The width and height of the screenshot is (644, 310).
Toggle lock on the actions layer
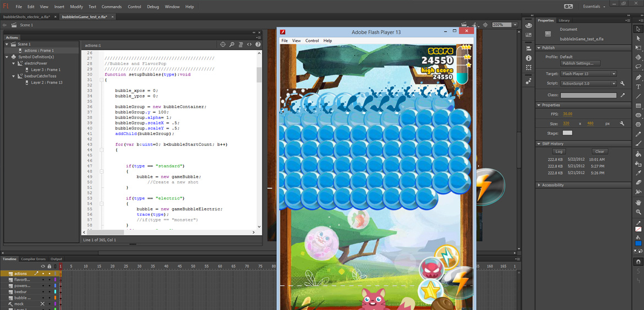[49, 274]
